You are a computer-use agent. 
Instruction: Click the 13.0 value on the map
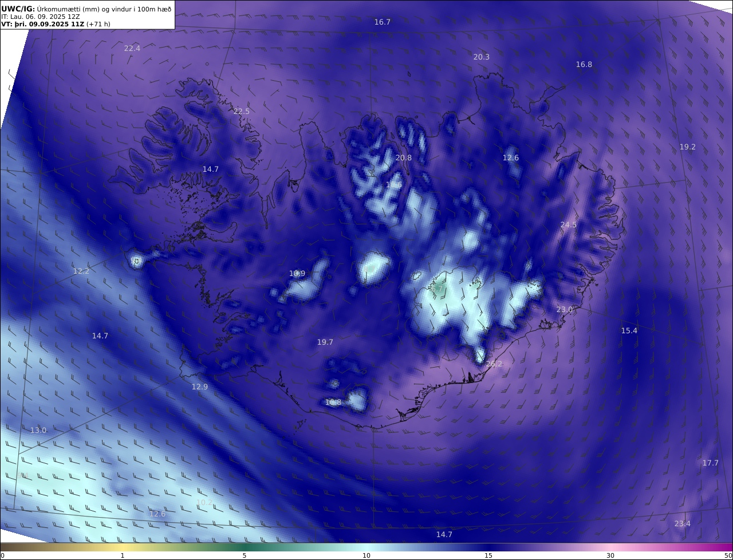coord(38,430)
